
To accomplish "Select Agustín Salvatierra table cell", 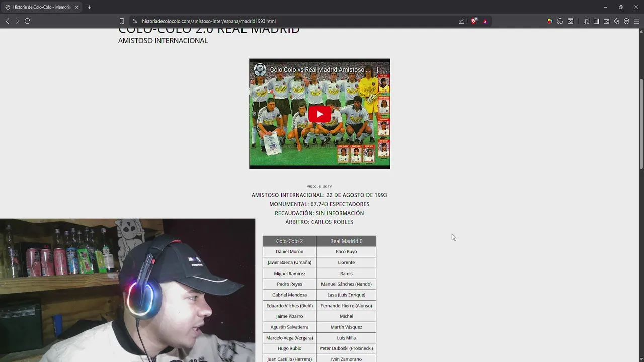I will click(289, 327).
